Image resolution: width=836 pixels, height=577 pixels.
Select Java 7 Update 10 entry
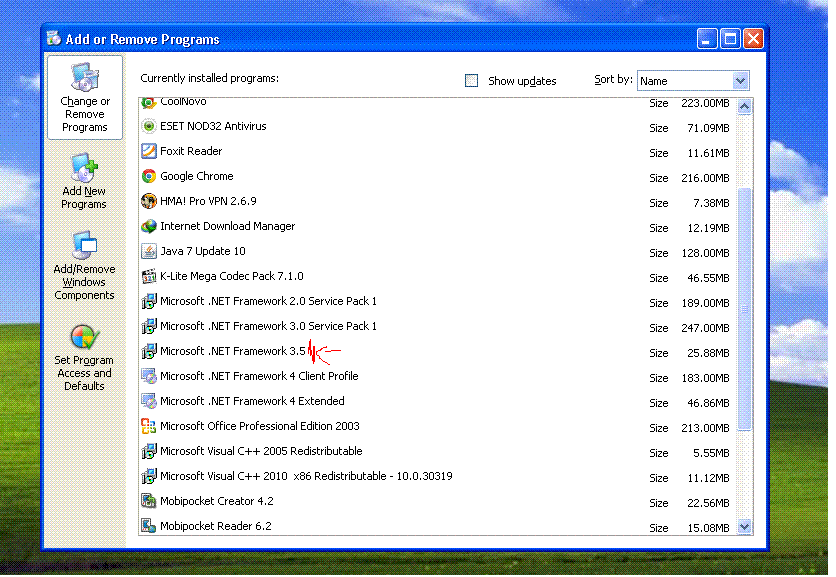[x=437, y=252]
